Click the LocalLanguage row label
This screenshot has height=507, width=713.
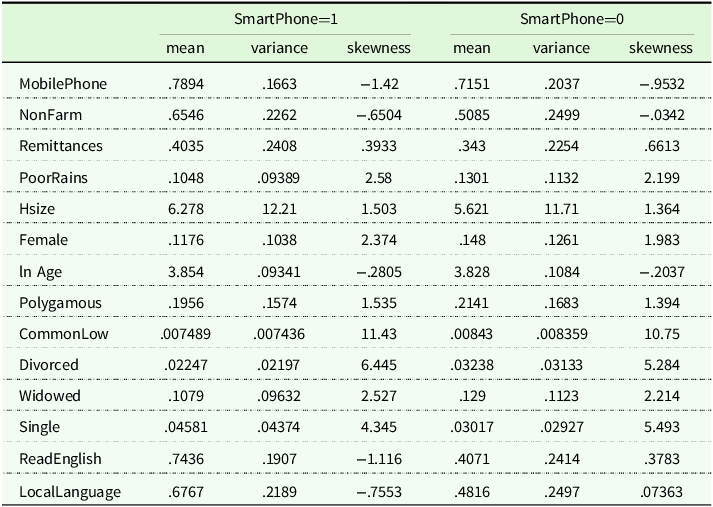pyautogui.click(x=69, y=491)
